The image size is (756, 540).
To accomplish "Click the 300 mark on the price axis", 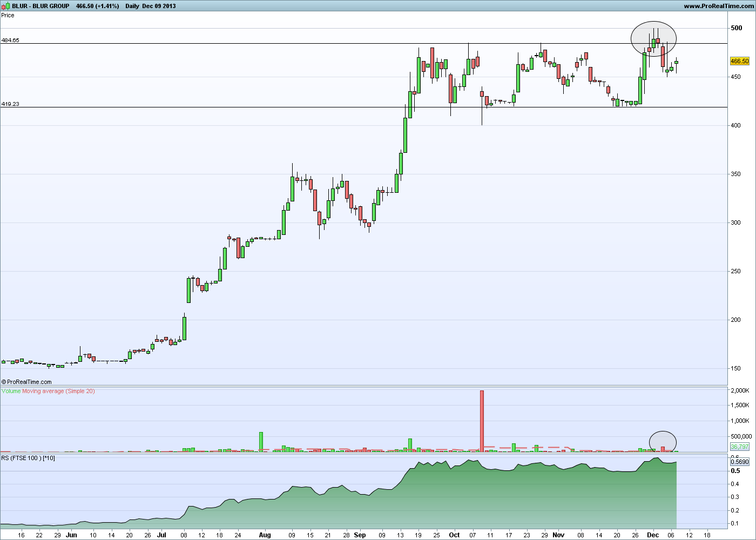I will (736, 222).
